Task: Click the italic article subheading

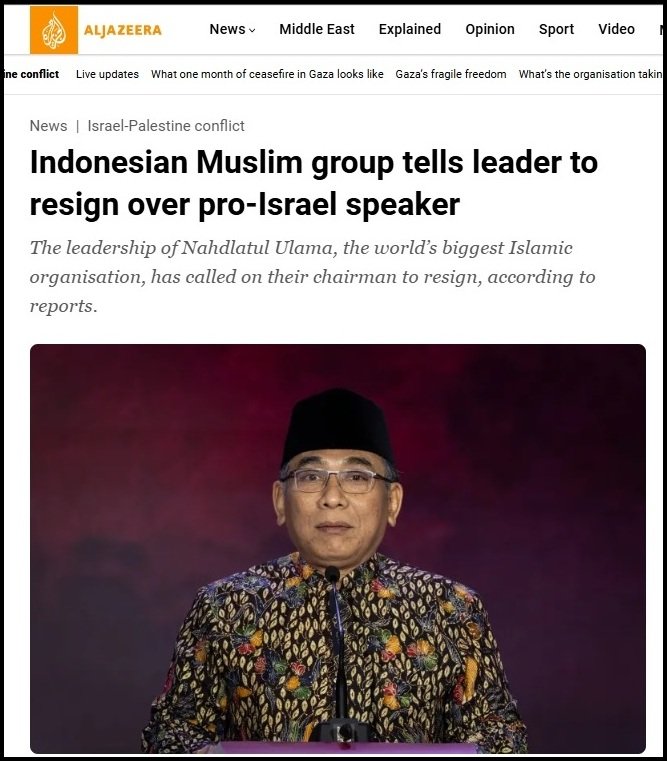Action: (x=313, y=277)
